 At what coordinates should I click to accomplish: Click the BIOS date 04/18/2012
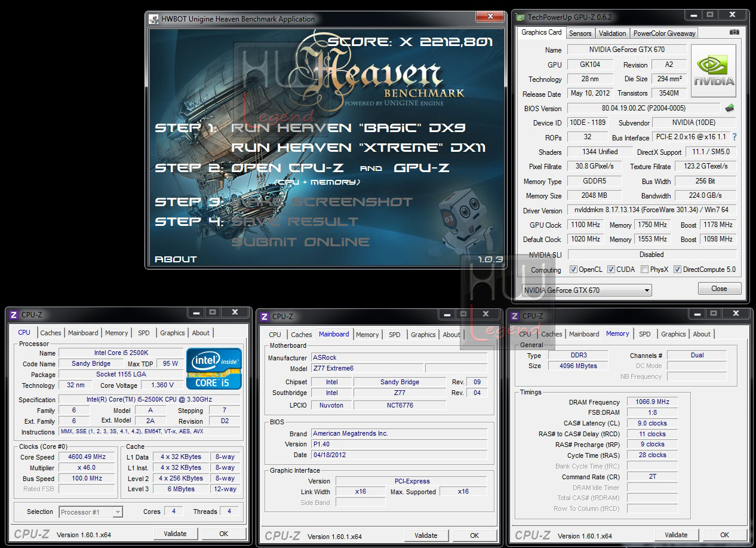399,455
